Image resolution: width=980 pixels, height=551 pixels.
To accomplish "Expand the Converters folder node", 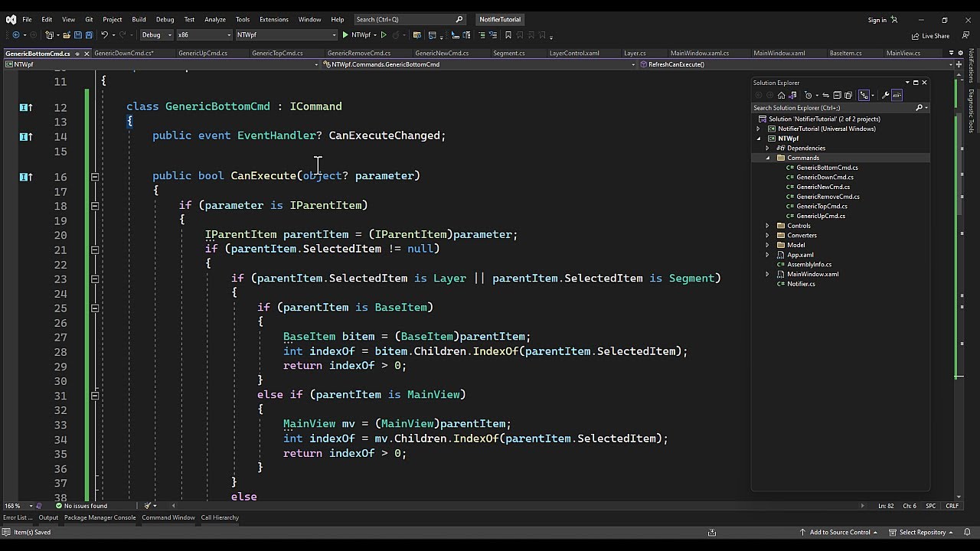I will (768, 236).
